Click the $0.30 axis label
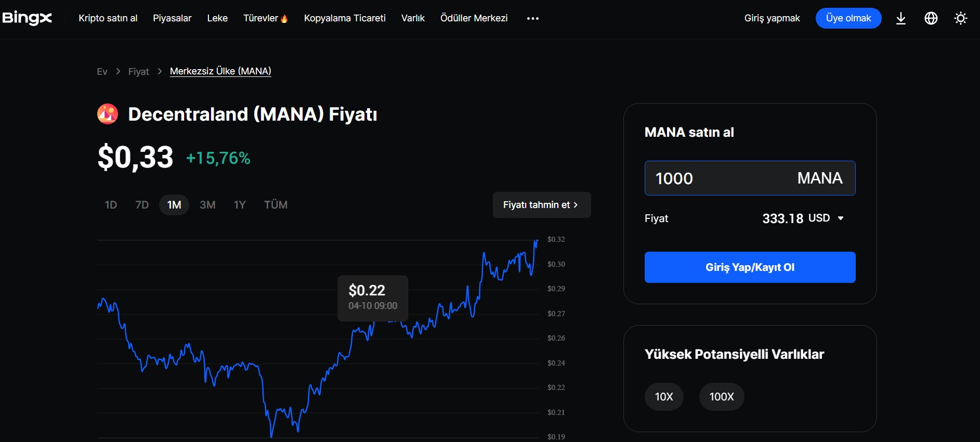This screenshot has width=980, height=442. pyautogui.click(x=556, y=264)
